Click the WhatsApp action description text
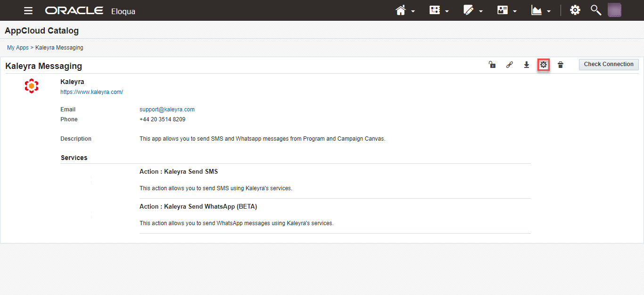 [x=236, y=223]
